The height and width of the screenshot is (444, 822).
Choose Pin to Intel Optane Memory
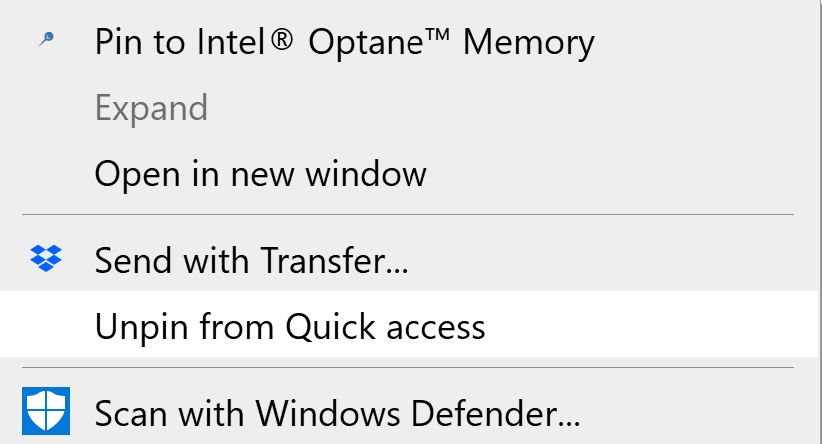click(x=409, y=42)
